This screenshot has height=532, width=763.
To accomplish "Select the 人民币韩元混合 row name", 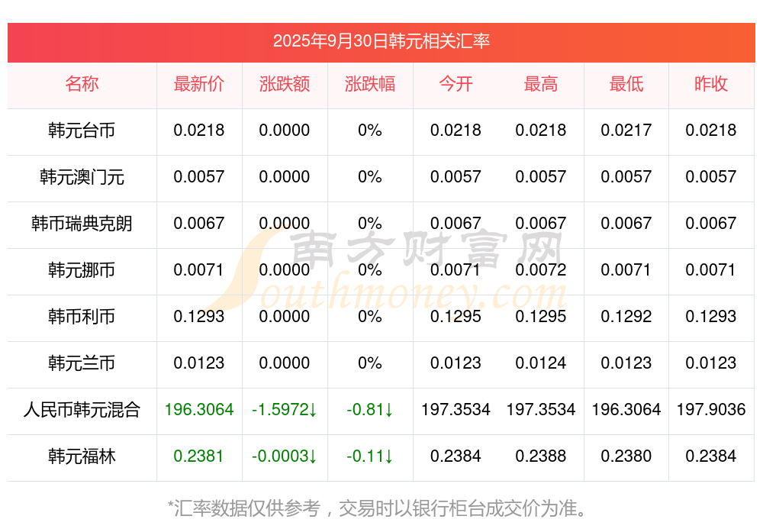I will pos(82,410).
